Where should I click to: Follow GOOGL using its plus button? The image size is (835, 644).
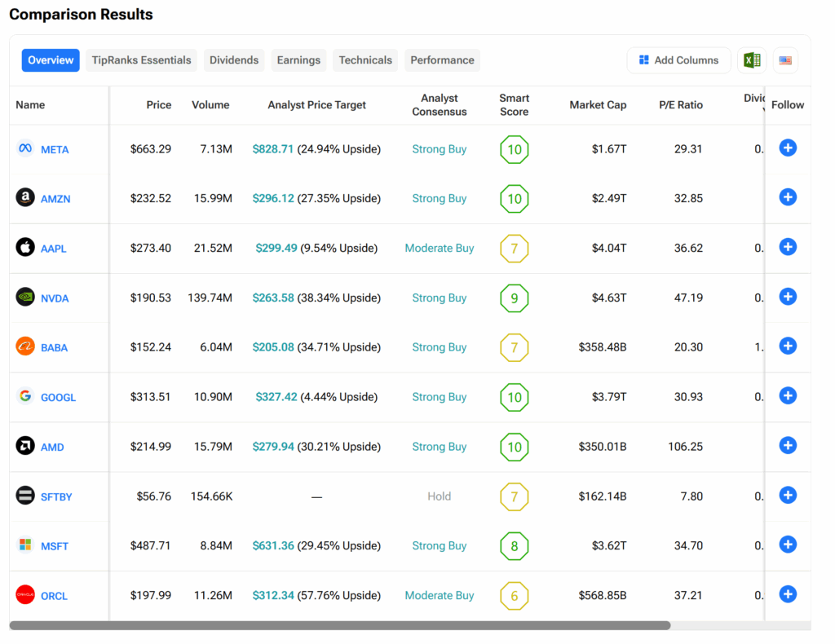787,396
